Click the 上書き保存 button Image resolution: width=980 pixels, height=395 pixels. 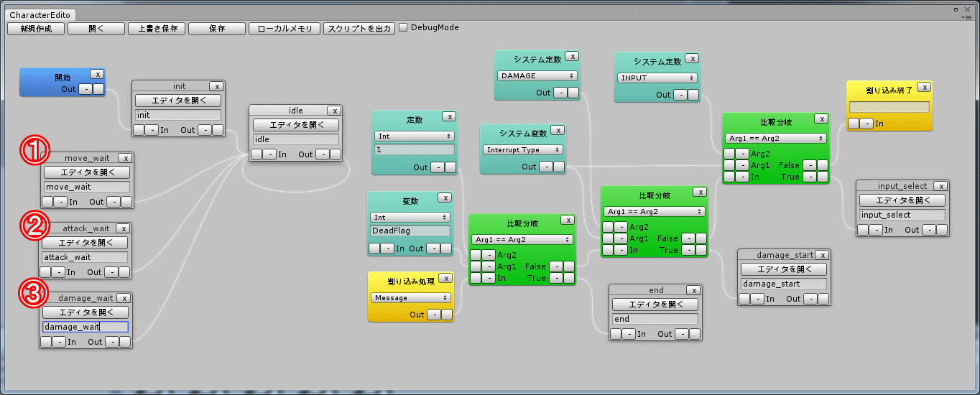[x=157, y=29]
